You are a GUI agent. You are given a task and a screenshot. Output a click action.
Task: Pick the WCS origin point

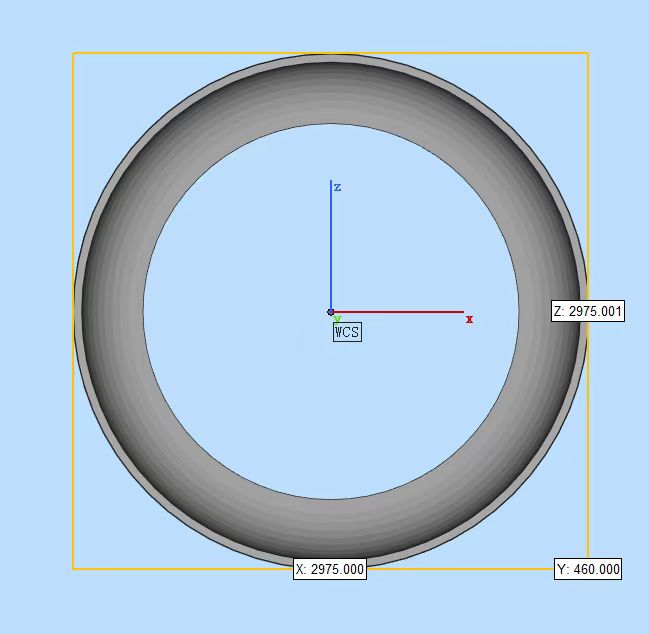pyautogui.click(x=331, y=312)
